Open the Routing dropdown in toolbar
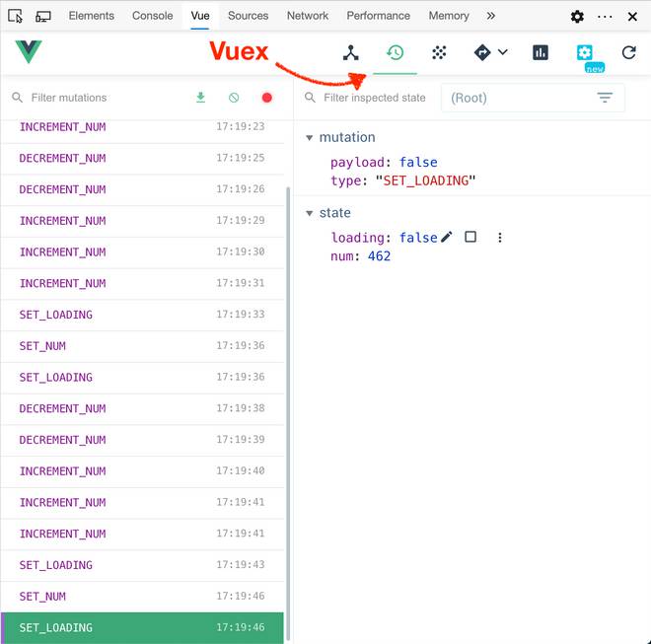Viewport: 651px width, 644px height. [490, 53]
